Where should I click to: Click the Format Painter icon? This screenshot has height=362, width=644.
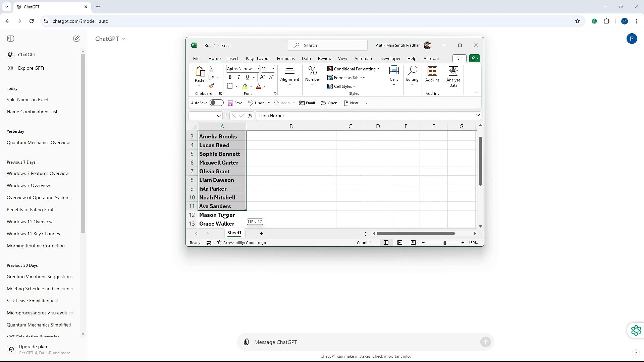211,86
